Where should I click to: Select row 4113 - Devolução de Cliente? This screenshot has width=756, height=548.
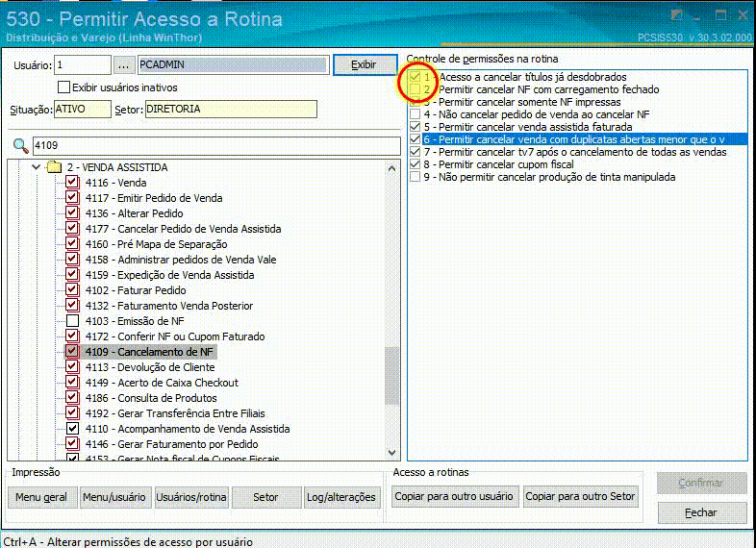pyautogui.click(x=150, y=367)
